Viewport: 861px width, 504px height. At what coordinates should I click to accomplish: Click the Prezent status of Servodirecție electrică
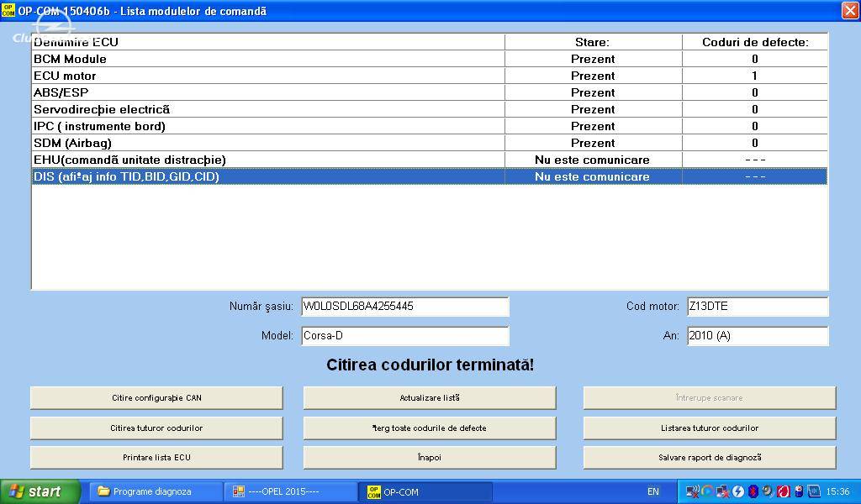[x=593, y=109]
